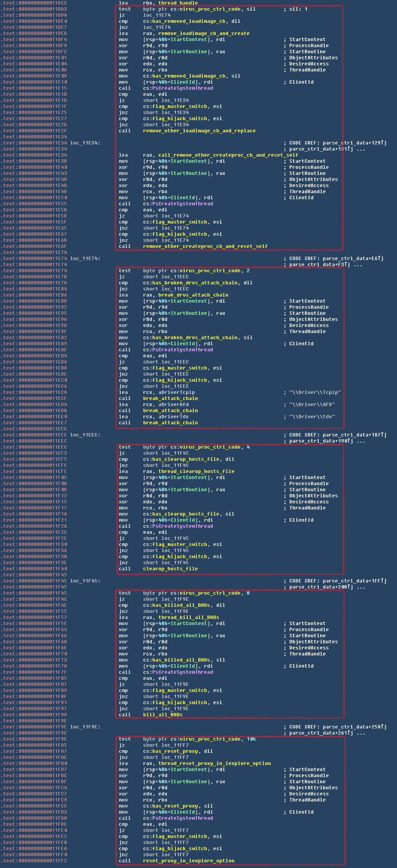
Task: Click the remove_loadimage_cb_and_create function name
Action: coord(204,33)
